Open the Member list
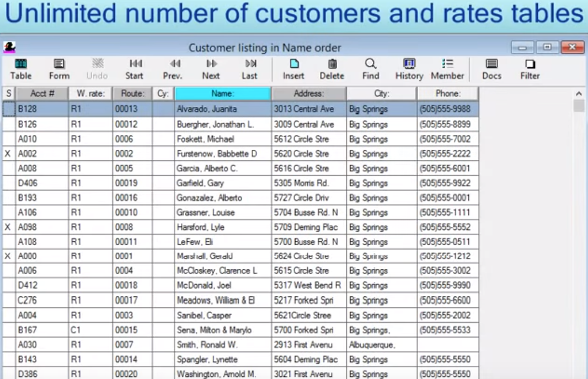 (447, 69)
